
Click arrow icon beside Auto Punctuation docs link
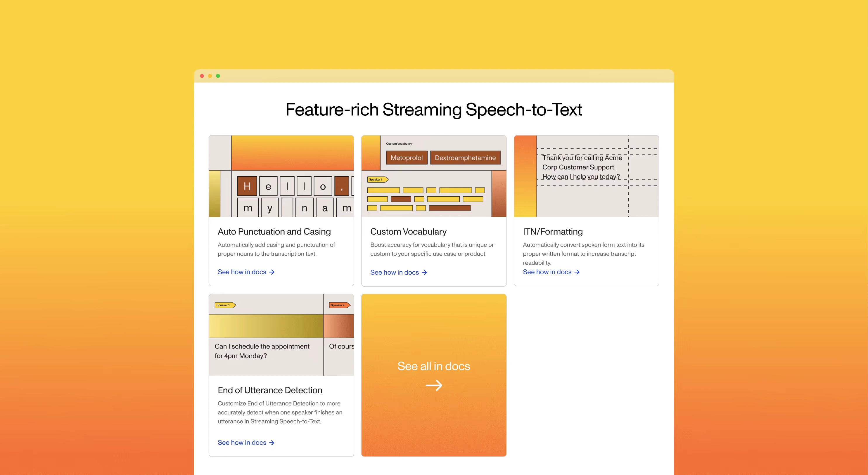point(272,272)
